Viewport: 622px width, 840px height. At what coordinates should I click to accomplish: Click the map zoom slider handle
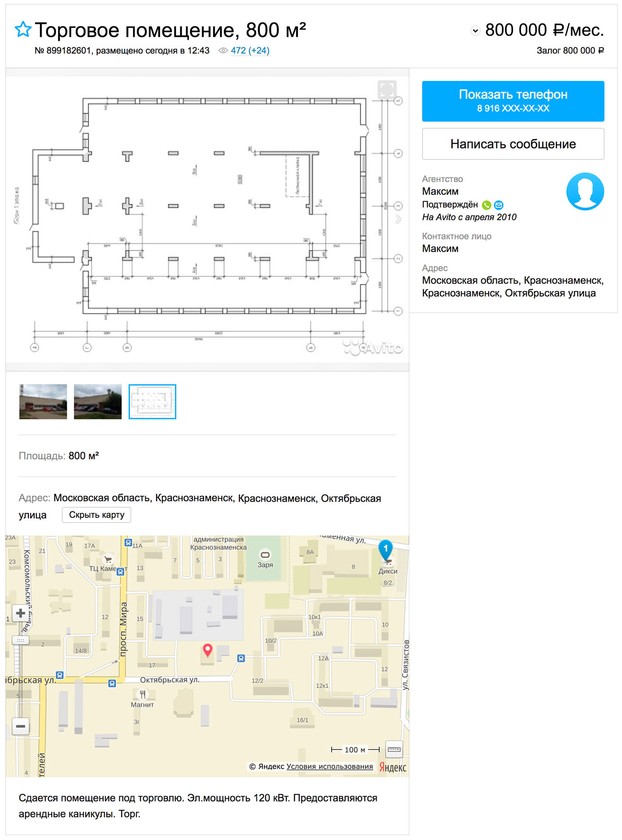[21, 640]
